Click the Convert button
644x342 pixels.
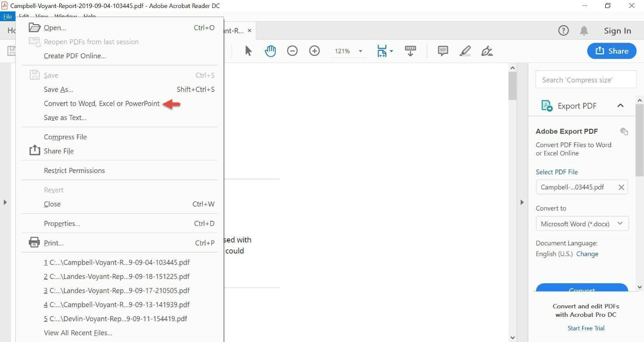tap(582, 289)
